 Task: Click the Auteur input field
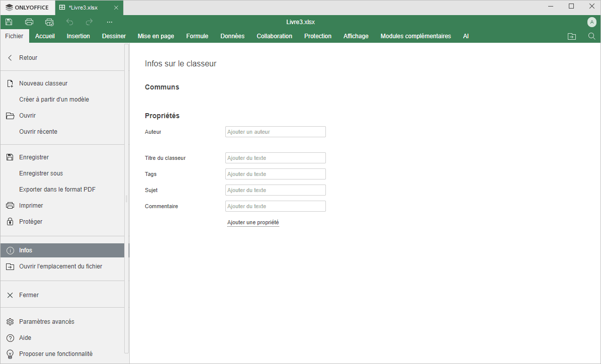275,132
